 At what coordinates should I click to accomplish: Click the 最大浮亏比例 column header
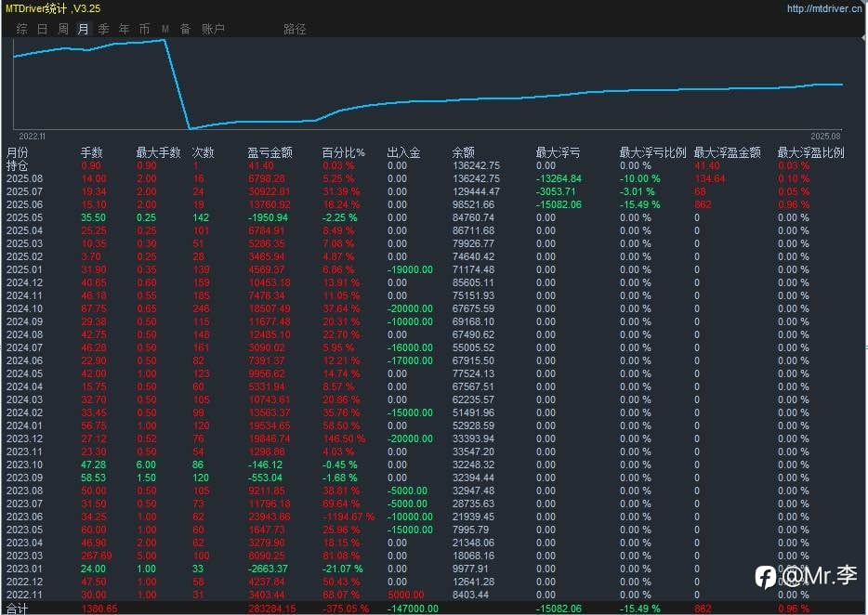point(652,152)
